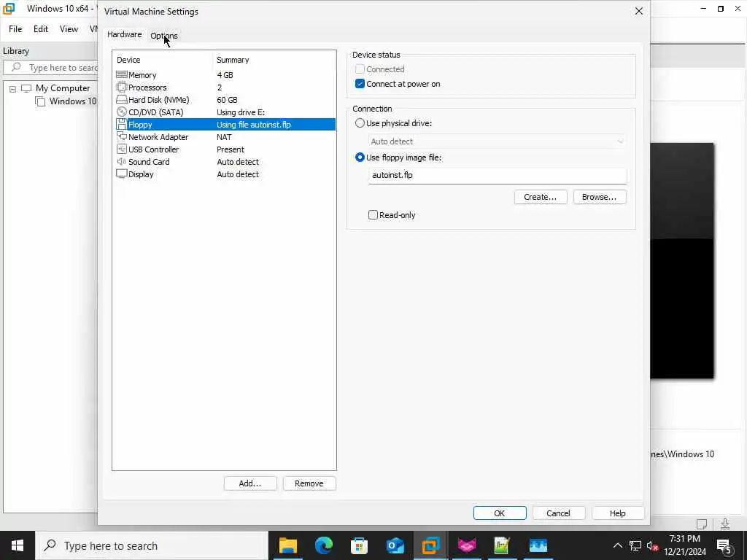Click the VMware Workstation taskbar icon
Screen dimensions: 747x560
[x=430, y=545]
